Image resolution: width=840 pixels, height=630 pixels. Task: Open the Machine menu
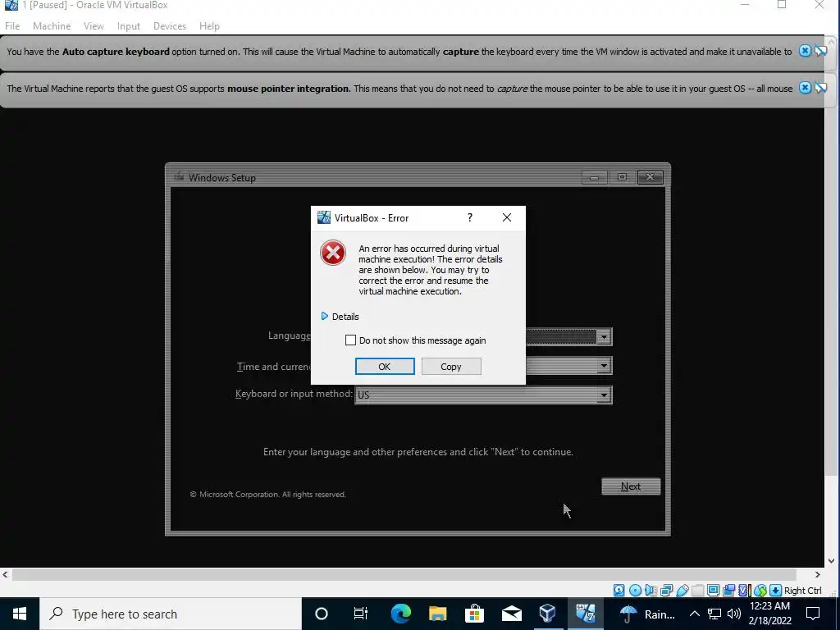click(52, 25)
